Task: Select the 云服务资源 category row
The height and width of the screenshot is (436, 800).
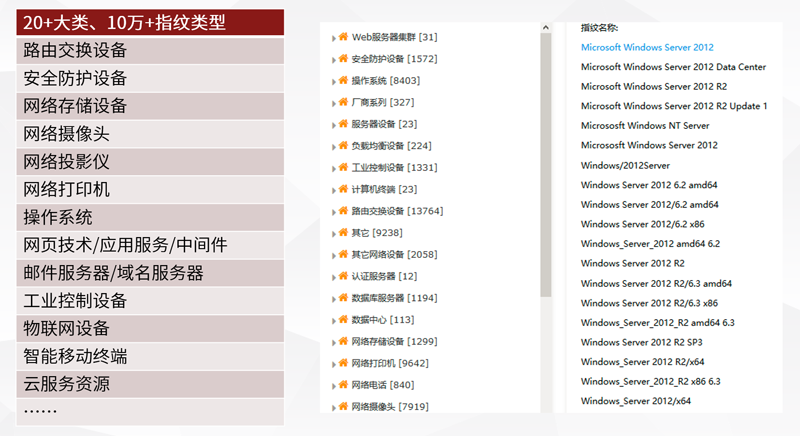Action: point(150,384)
